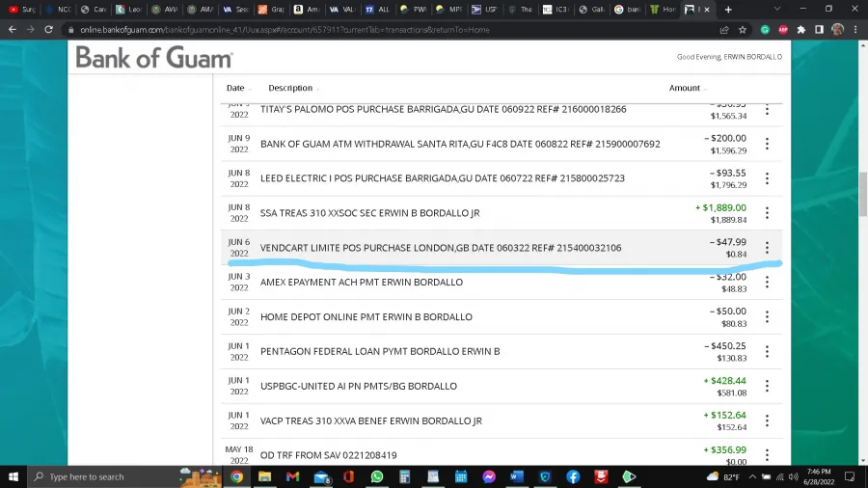868x488 pixels.
Task: Select the AMEX EPAYMENT ACH PMT row
Action: point(502,283)
